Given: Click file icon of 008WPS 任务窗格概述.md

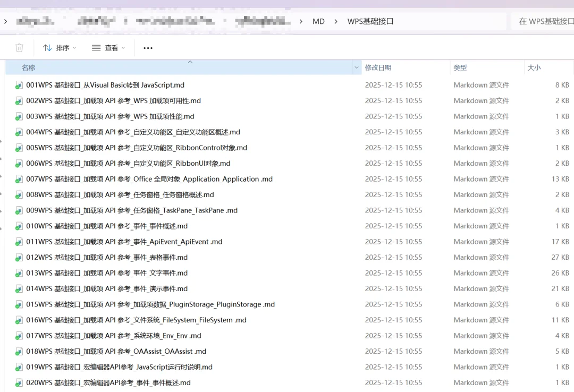Looking at the screenshot, I should click(x=19, y=195).
